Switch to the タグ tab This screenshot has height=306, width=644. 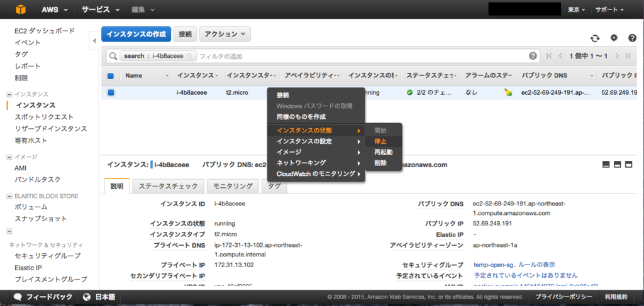point(274,186)
